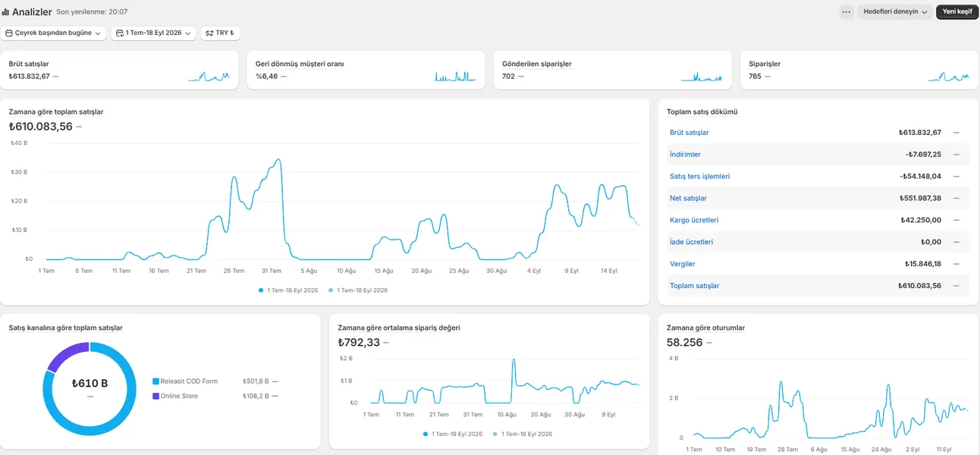Open Toplam satış dökümü report title
This screenshot has width=980, height=455.
point(702,112)
